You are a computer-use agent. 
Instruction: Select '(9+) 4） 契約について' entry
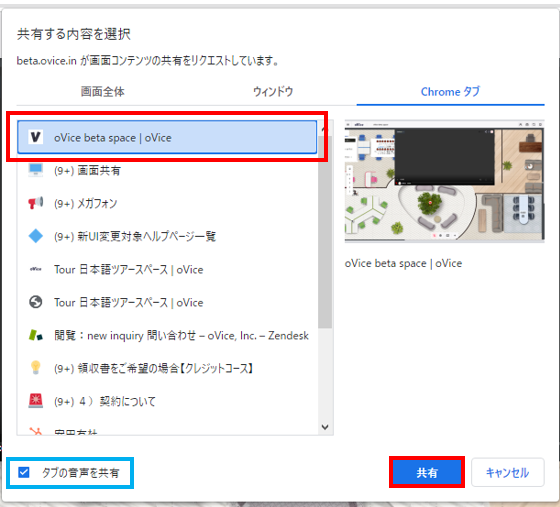[x=167, y=401]
